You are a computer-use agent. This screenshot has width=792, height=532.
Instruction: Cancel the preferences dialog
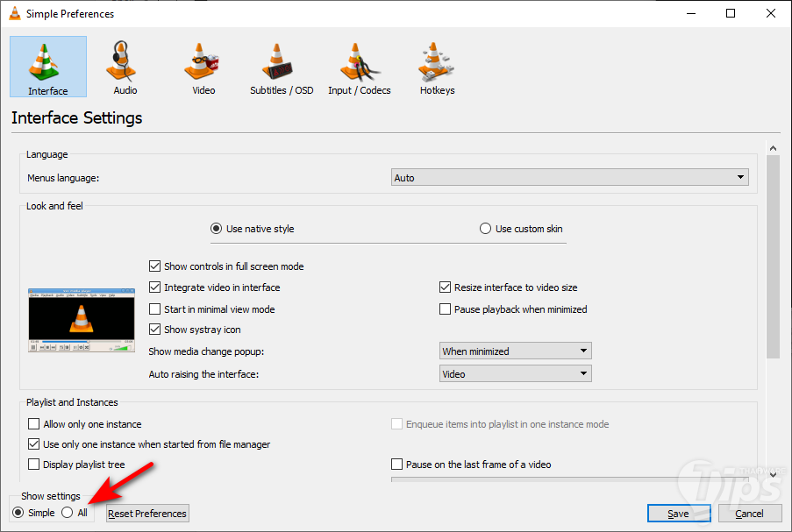pyautogui.click(x=750, y=514)
